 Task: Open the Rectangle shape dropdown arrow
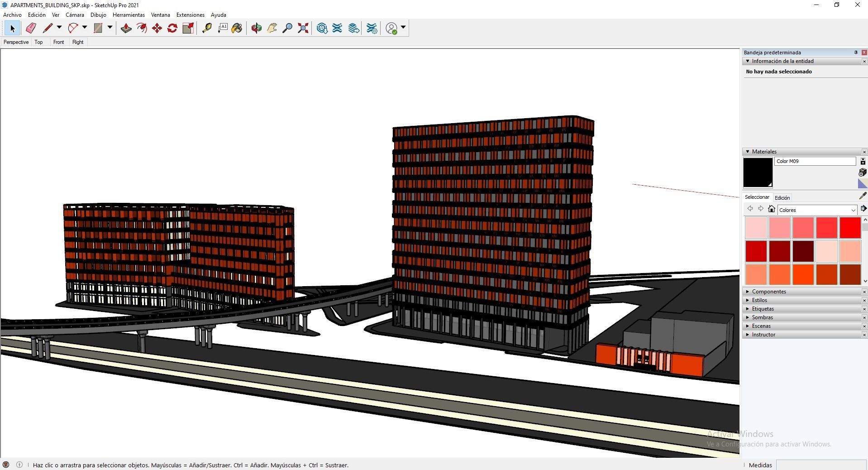point(110,28)
